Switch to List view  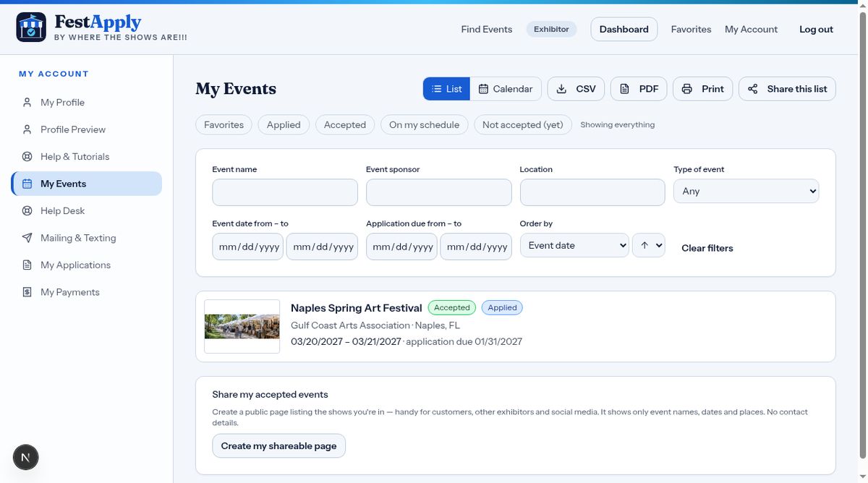coord(446,89)
